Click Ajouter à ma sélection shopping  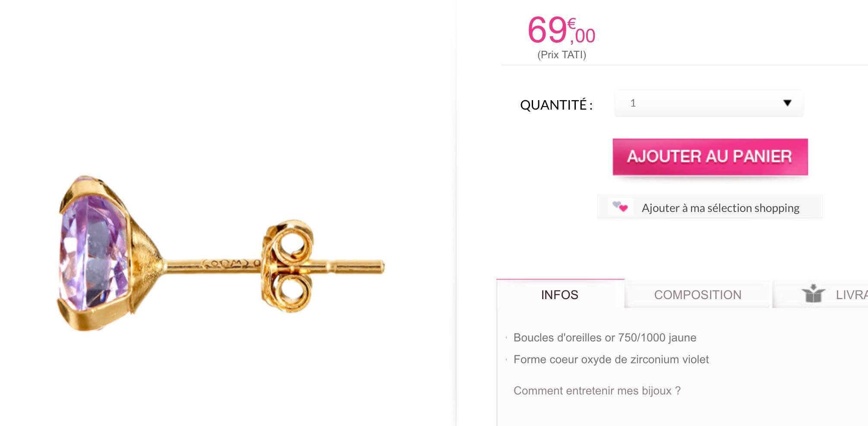point(720,208)
